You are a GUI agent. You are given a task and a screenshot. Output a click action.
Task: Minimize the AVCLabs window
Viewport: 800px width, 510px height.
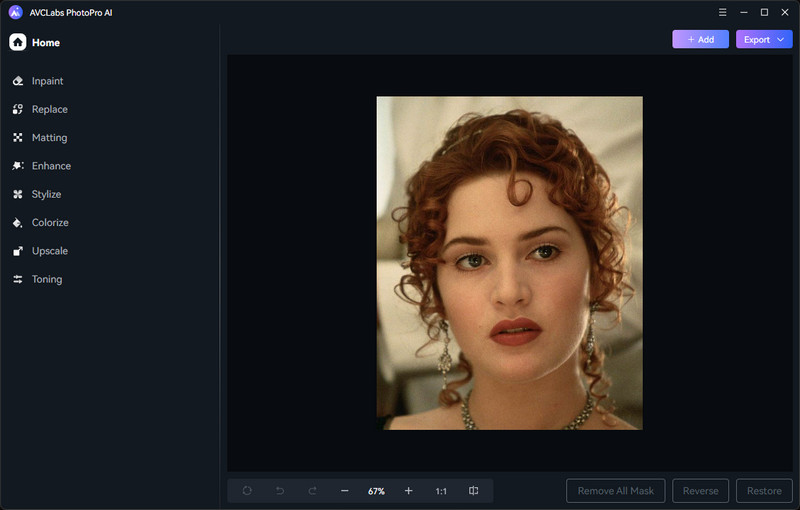click(x=744, y=12)
